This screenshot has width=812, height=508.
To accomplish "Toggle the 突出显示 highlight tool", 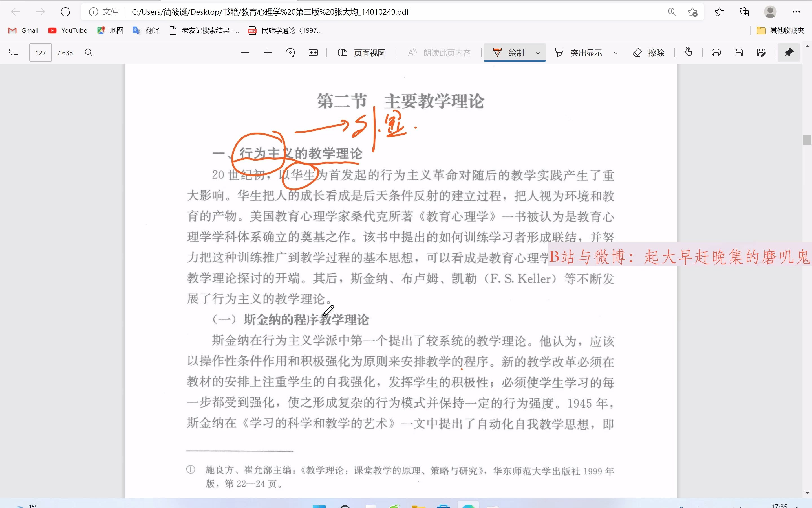I will pos(579,53).
